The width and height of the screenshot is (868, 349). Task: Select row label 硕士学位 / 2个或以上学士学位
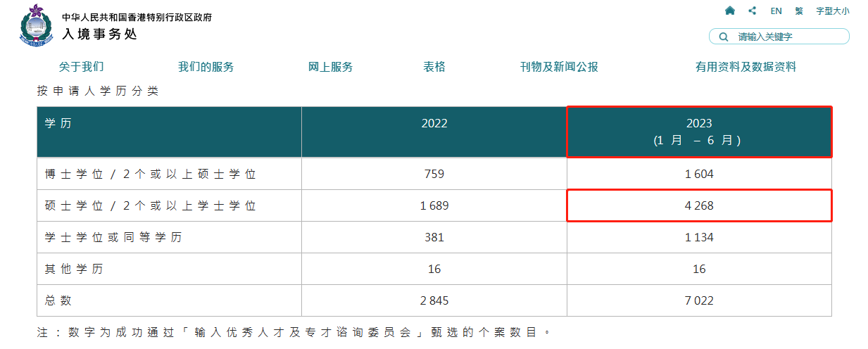150,206
